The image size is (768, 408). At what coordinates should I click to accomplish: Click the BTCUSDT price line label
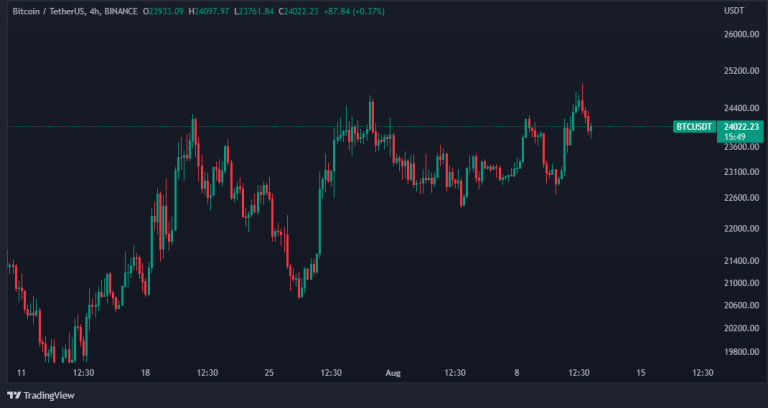point(694,126)
